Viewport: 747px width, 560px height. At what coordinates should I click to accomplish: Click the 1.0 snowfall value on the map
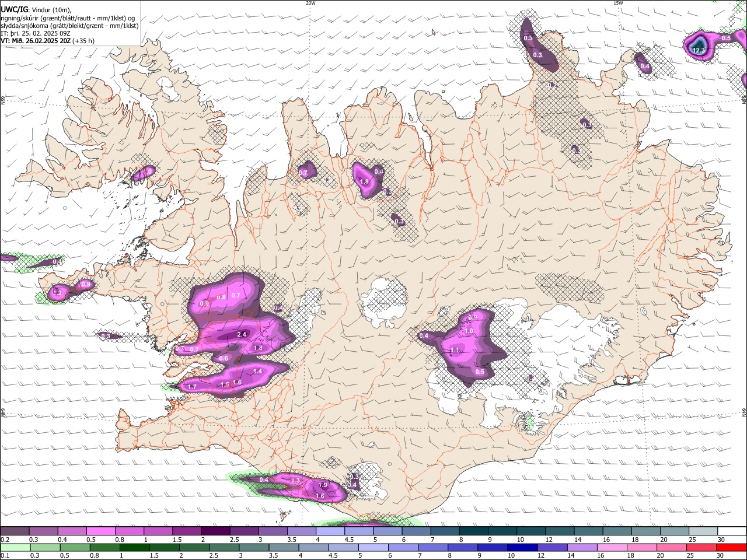pyautogui.click(x=469, y=331)
